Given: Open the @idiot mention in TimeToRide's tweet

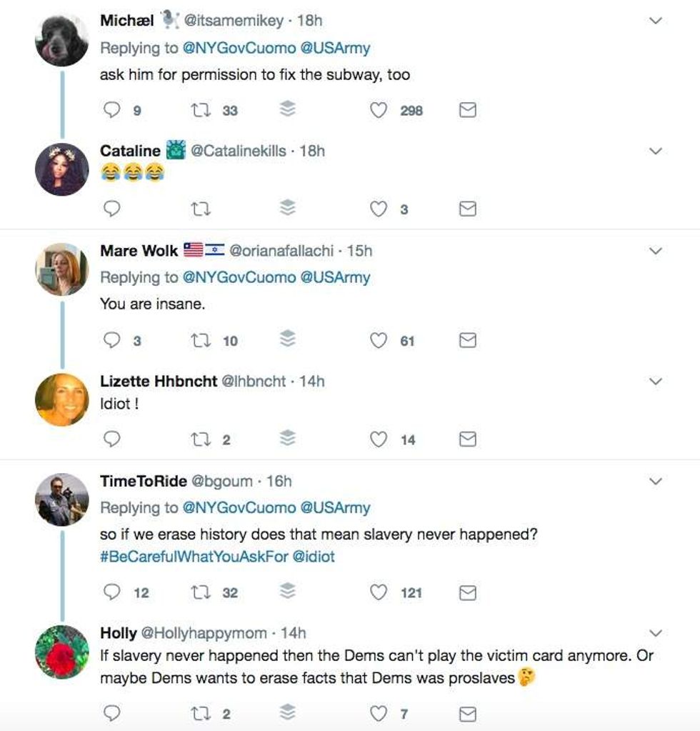Looking at the screenshot, I should (314, 557).
